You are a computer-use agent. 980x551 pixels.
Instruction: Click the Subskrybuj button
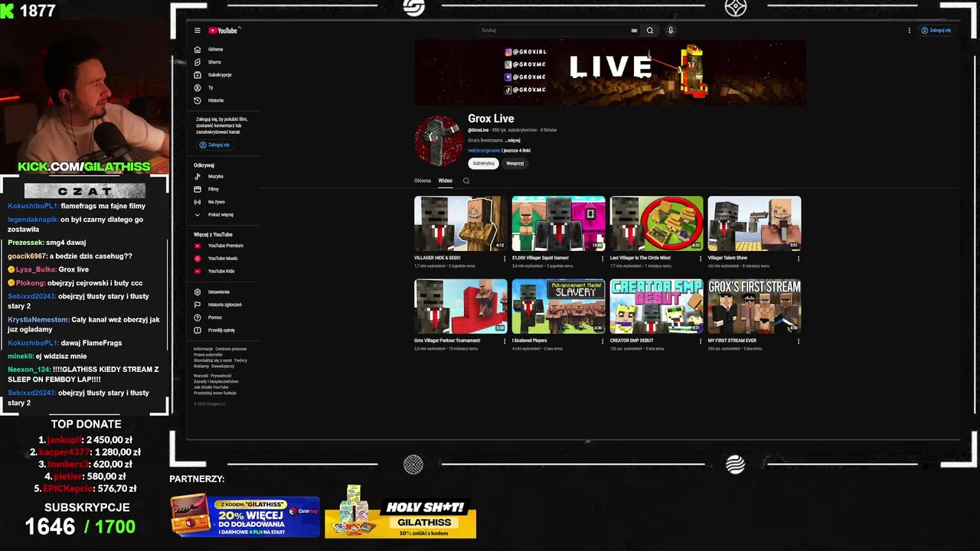[x=484, y=163]
